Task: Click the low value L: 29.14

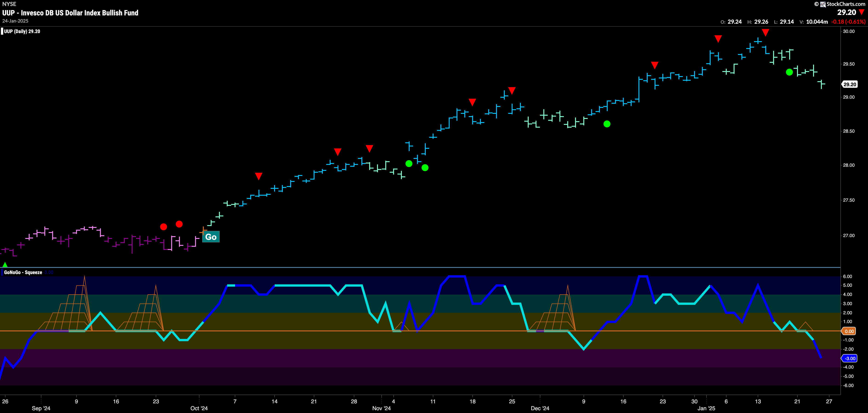Action: (784, 22)
